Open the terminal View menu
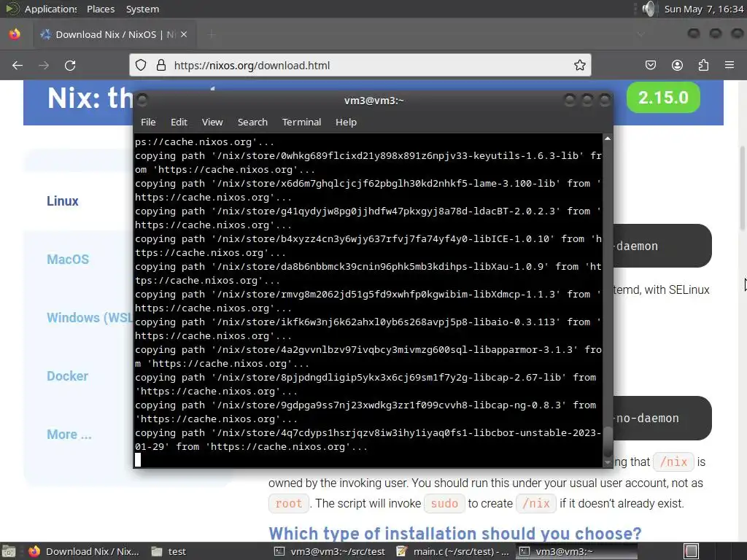Viewport: 747px width, 560px height. tap(212, 122)
